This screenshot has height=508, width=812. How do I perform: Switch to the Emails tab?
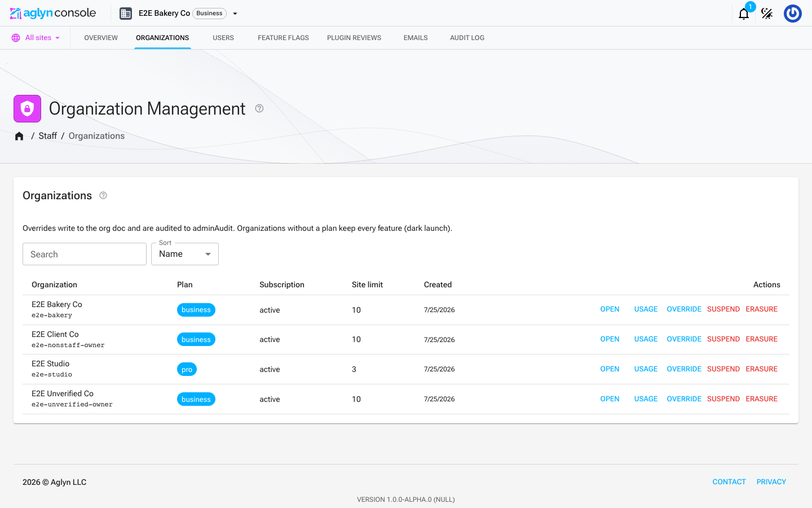[416, 38]
